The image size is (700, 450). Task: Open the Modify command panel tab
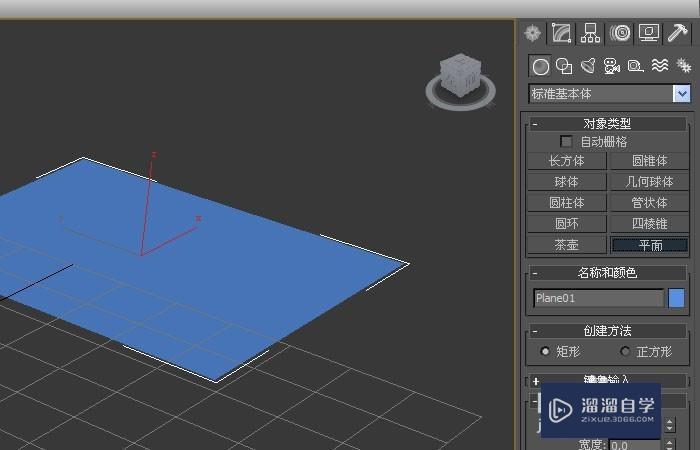(562, 33)
